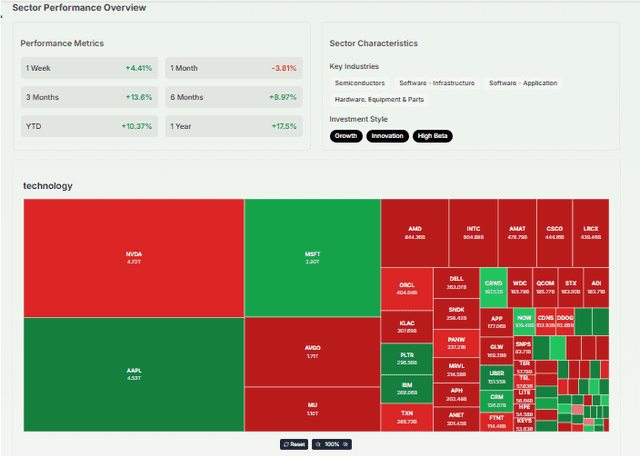Image resolution: width=640 pixels, height=456 pixels.
Task: Click the ORCL tile
Action: click(407, 289)
